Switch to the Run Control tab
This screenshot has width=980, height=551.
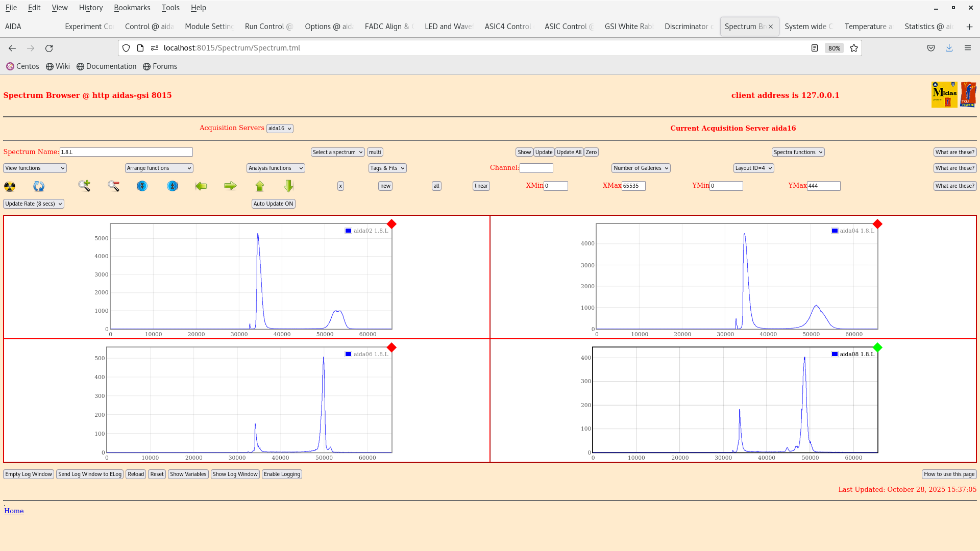(269, 26)
